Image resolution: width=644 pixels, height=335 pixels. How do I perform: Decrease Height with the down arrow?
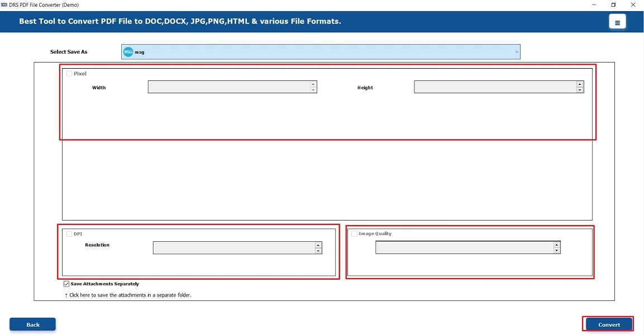[580, 90]
